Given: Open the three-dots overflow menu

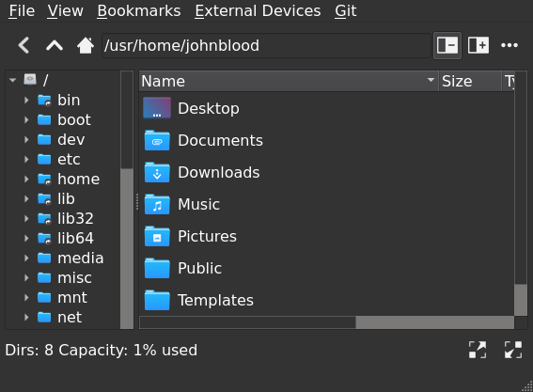Looking at the screenshot, I should click(509, 45).
